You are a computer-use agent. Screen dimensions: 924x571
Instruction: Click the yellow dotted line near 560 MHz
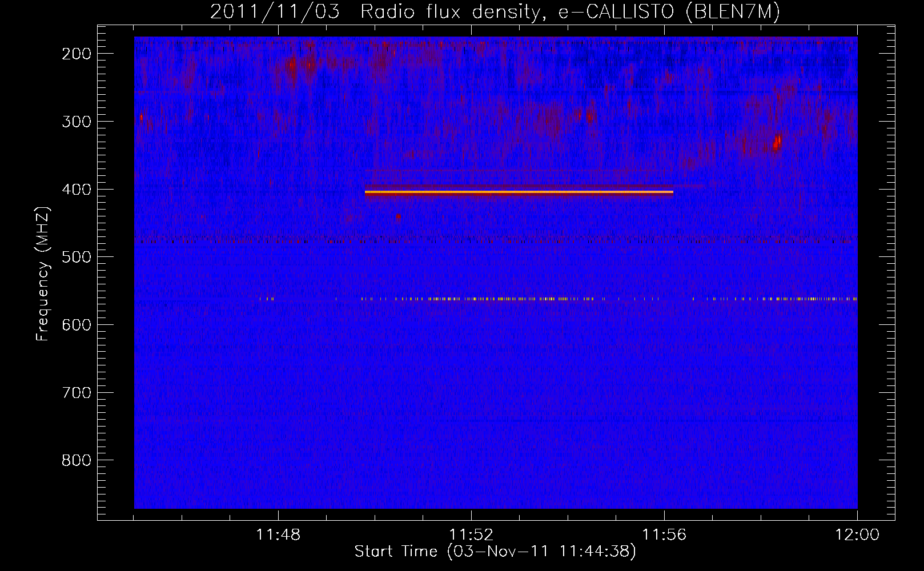pyautogui.click(x=558, y=299)
